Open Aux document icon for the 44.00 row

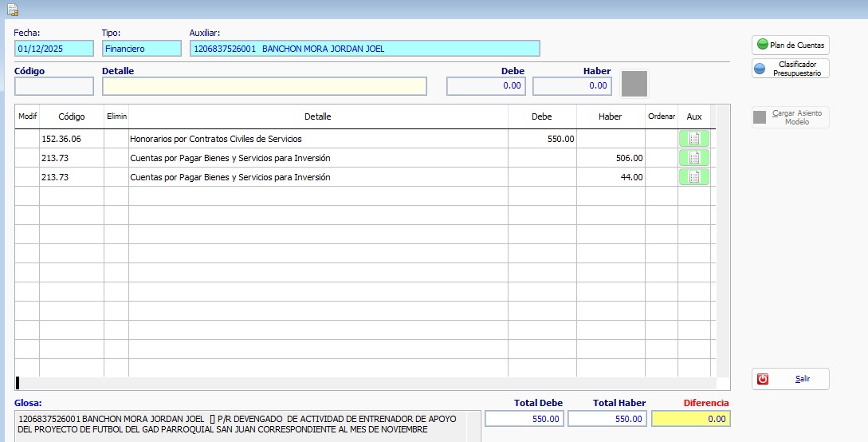coord(694,176)
